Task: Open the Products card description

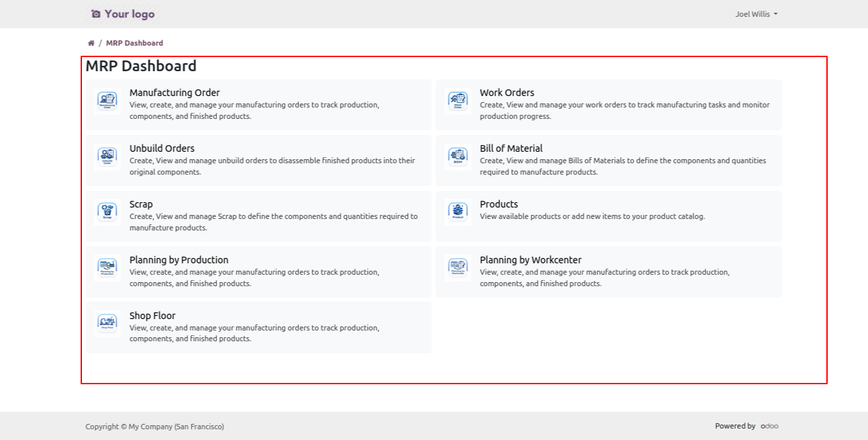Action: click(592, 216)
